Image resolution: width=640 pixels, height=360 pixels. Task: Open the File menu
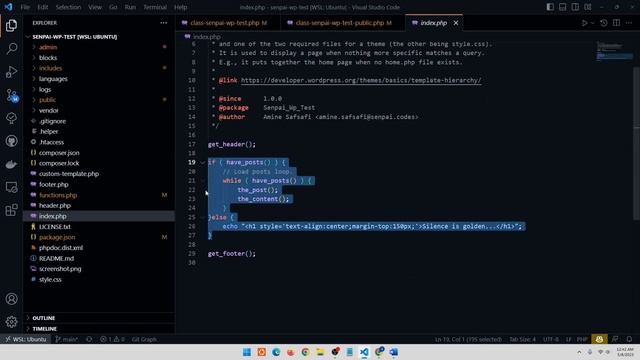tap(25, 7)
